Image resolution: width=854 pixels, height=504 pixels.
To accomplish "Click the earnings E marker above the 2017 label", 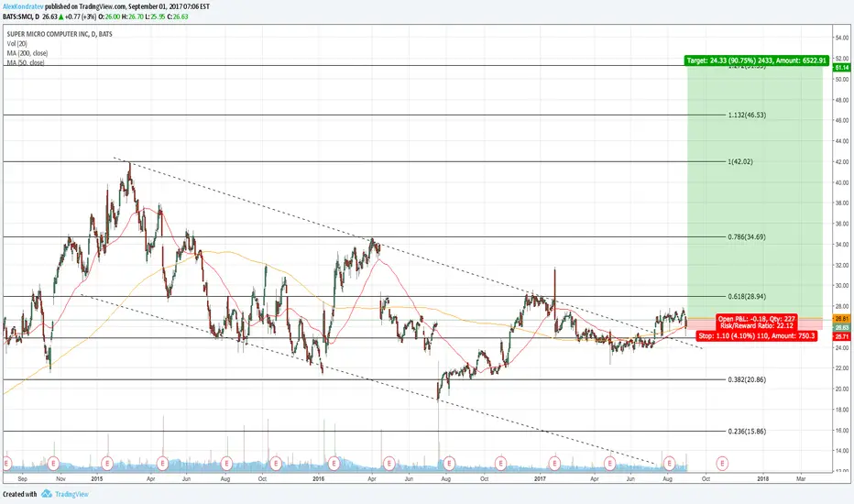I will [554, 464].
